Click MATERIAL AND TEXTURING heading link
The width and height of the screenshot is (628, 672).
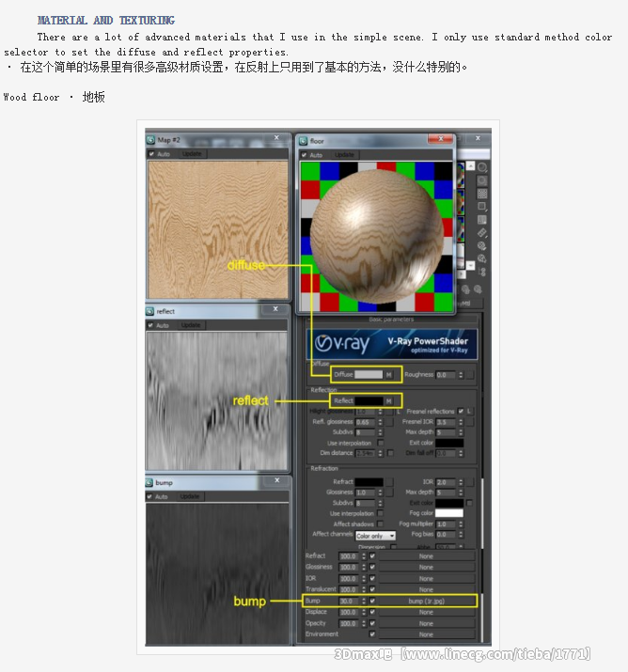(x=106, y=21)
